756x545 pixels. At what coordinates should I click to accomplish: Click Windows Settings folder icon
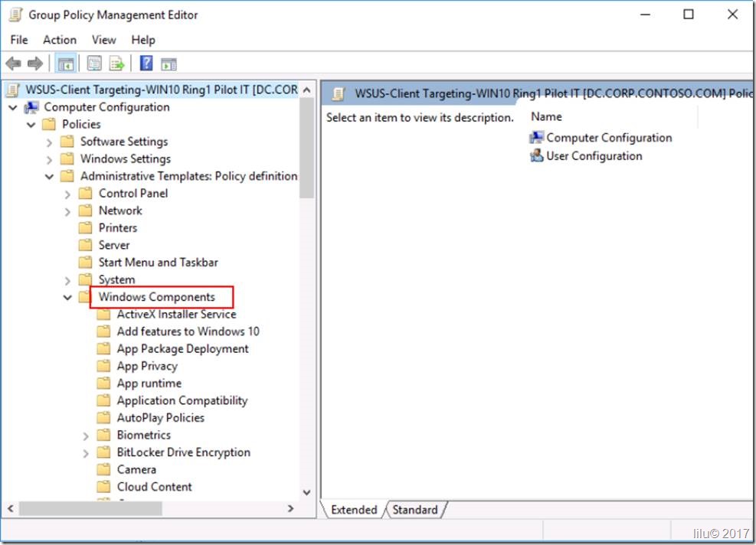click(x=67, y=159)
